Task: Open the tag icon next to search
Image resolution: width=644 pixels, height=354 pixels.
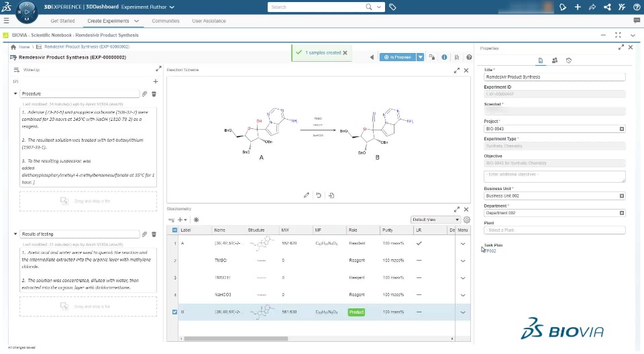Action: click(392, 7)
